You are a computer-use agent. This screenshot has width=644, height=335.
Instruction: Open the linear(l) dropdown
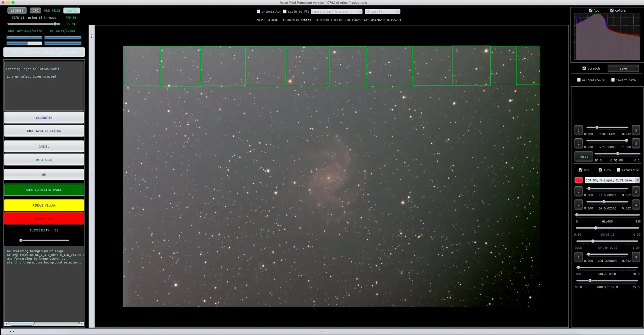(x=382, y=12)
